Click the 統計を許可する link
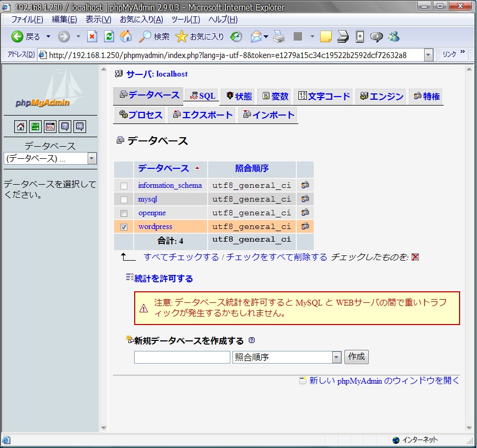This screenshot has height=448, width=477. 163,279
